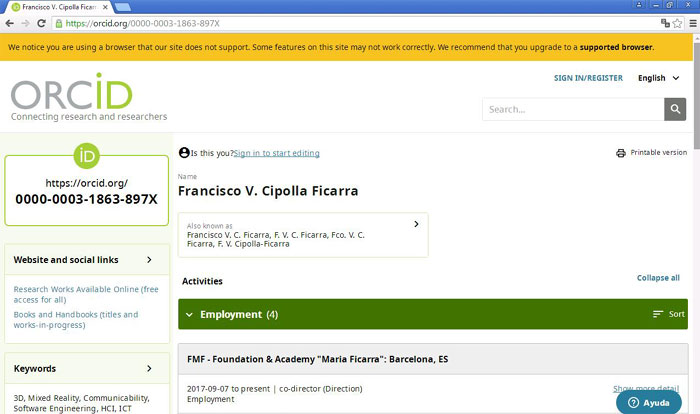Click the address bar URL
700x414 pixels.
[x=143, y=23]
